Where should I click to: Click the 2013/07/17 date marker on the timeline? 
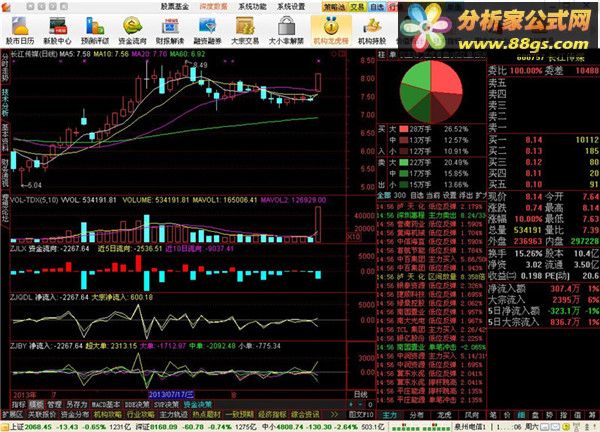tap(171, 394)
